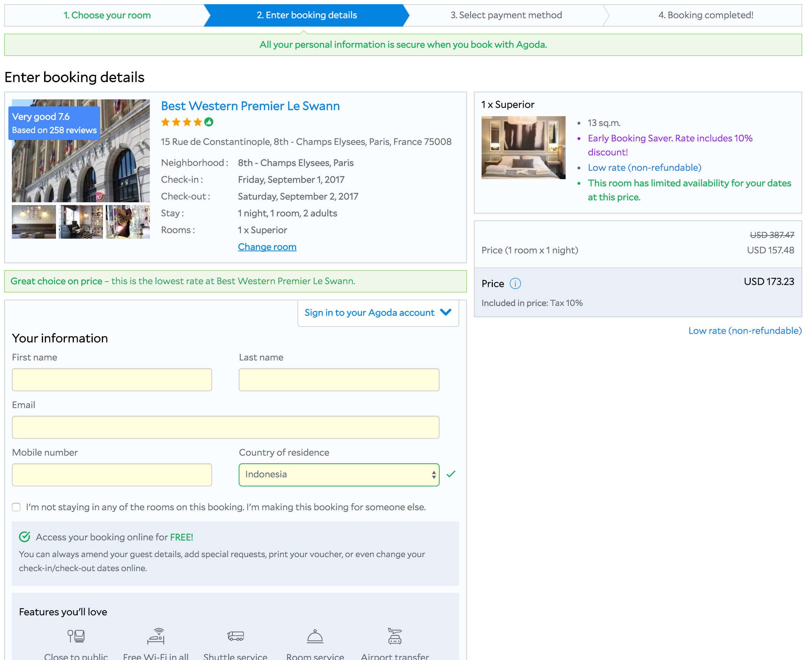Click the Room service bell icon
This screenshot has width=812, height=660.
point(315,636)
